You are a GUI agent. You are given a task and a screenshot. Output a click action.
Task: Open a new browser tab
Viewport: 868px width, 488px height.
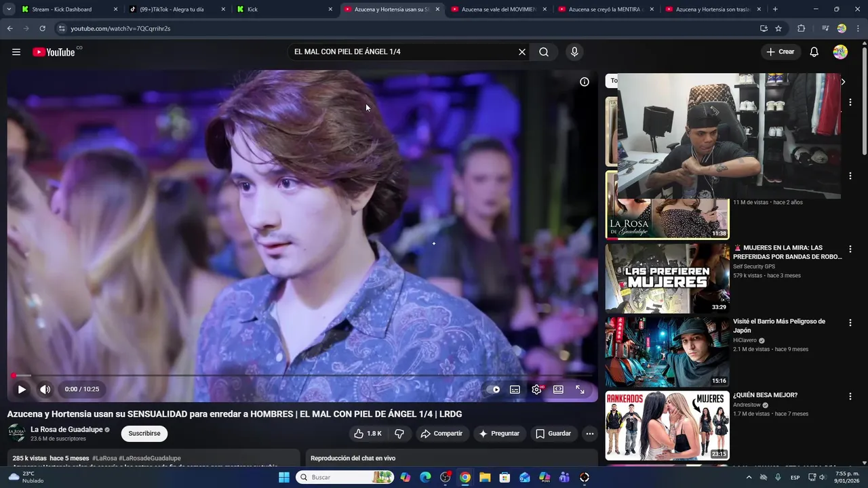pyautogui.click(x=775, y=9)
